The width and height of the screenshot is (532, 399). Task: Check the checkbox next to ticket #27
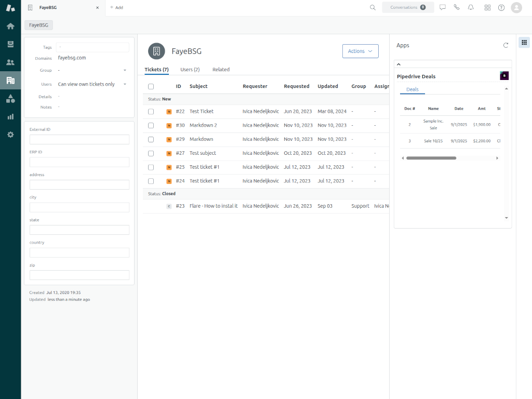pyautogui.click(x=151, y=153)
